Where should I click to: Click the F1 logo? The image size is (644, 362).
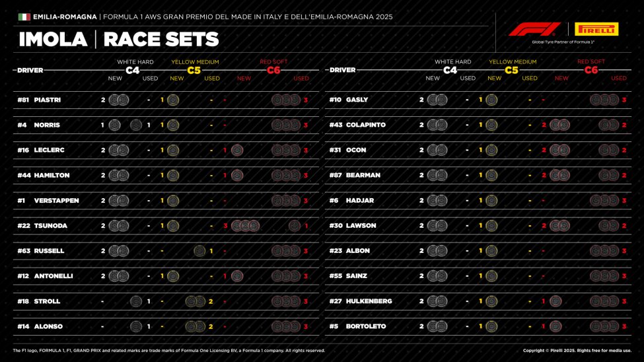tap(534, 29)
